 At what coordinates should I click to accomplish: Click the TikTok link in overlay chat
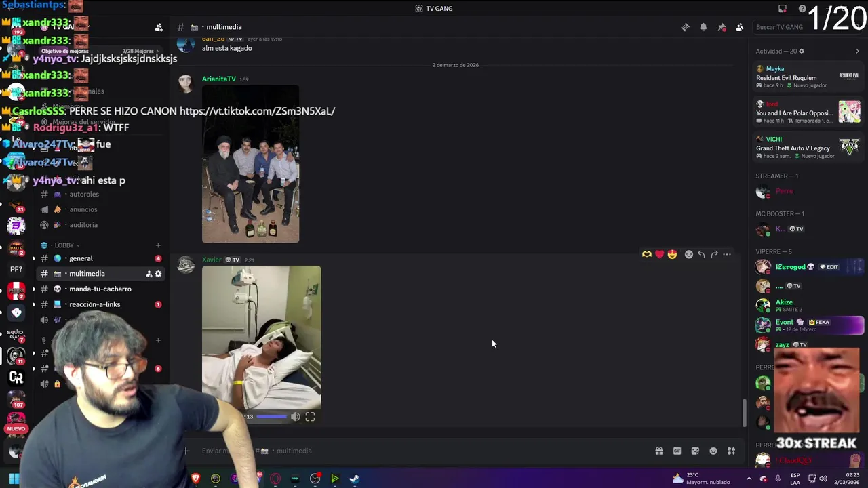[x=258, y=110]
